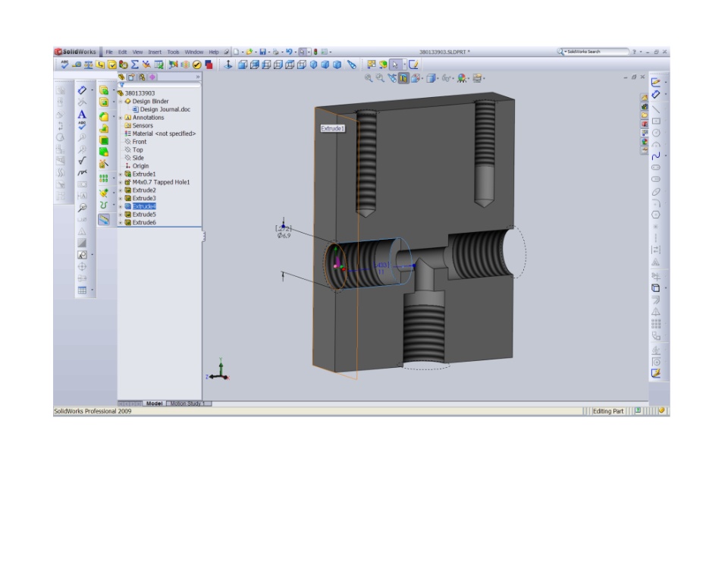Switch to the Model tab
The height and width of the screenshot is (562, 728).
[x=154, y=403]
